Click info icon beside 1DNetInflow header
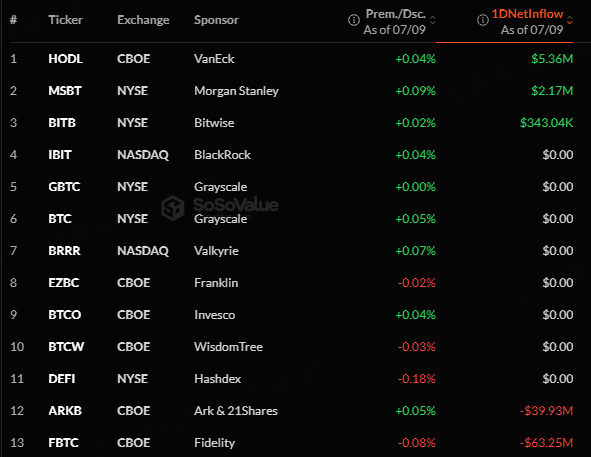Viewport: 591px width, 457px height. coord(483,20)
